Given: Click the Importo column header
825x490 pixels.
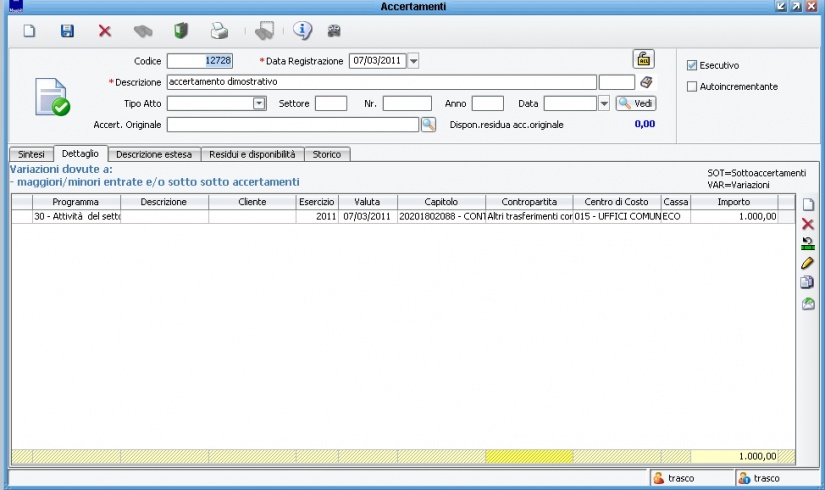Looking at the screenshot, I should pos(734,202).
